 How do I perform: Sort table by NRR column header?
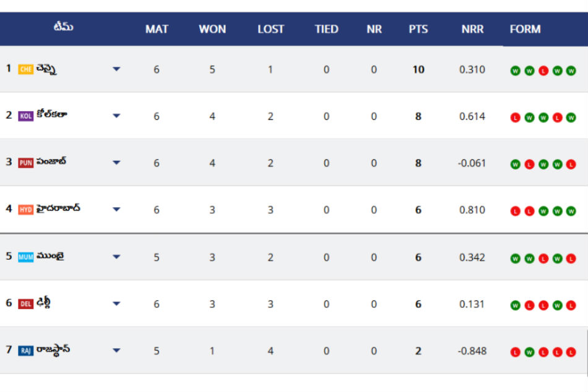472,29
